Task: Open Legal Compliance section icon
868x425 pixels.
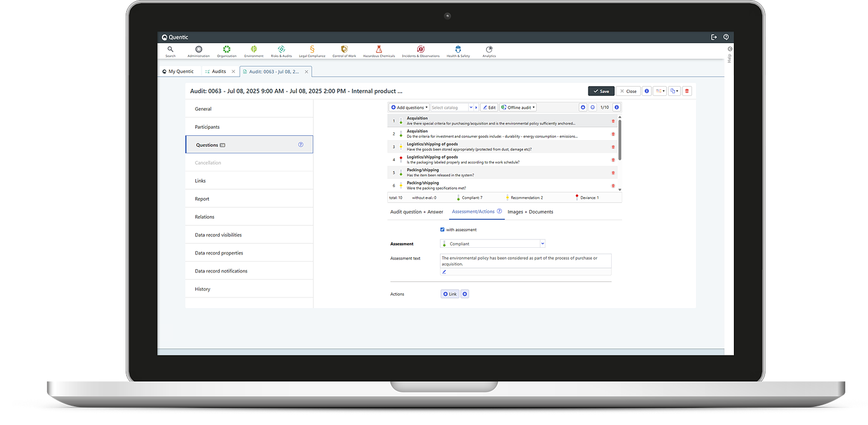Action: (x=312, y=50)
